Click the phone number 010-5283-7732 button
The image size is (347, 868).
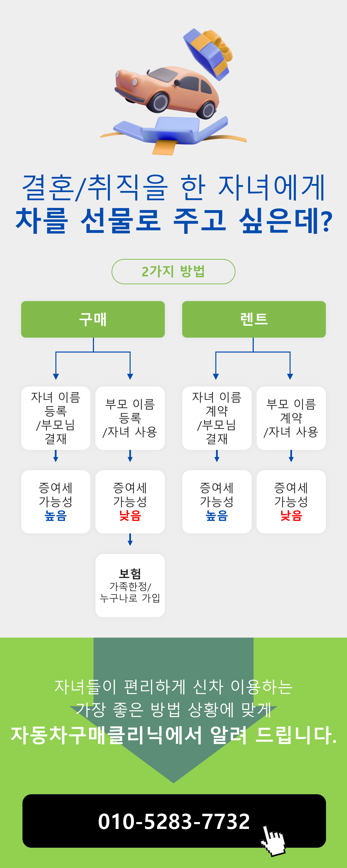(174, 821)
